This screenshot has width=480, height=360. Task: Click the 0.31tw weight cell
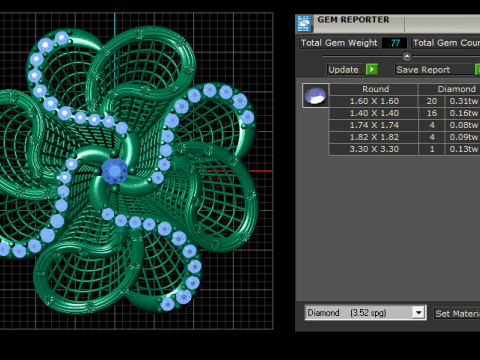click(x=463, y=101)
